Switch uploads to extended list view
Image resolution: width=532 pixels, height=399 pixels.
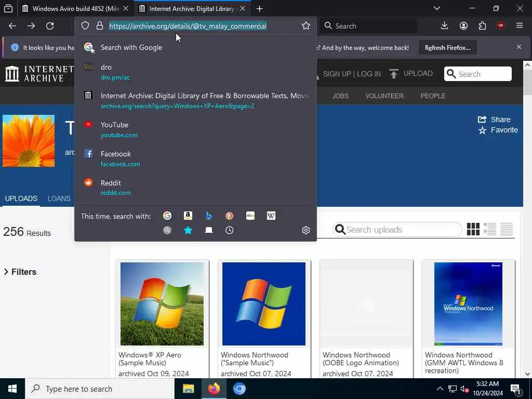click(490, 229)
